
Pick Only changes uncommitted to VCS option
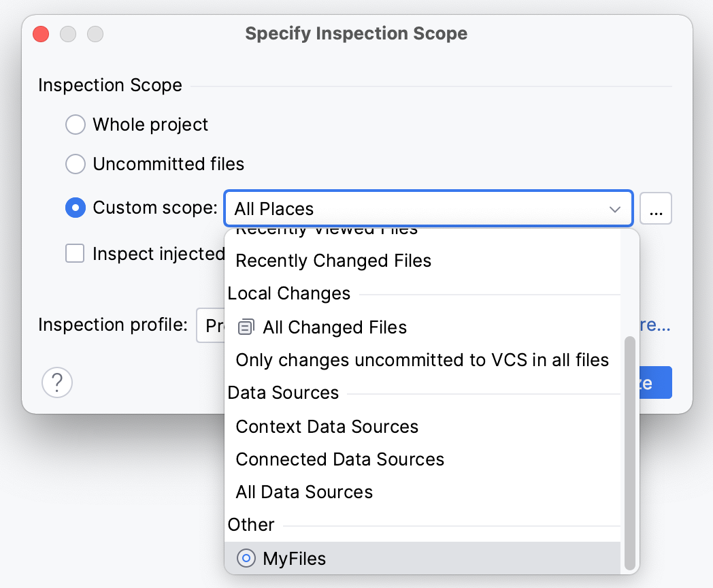click(422, 360)
